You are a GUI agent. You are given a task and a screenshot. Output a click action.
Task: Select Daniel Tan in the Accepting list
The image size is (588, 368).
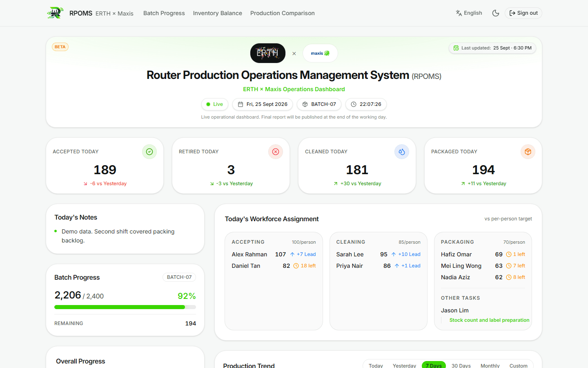pos(246,266)
